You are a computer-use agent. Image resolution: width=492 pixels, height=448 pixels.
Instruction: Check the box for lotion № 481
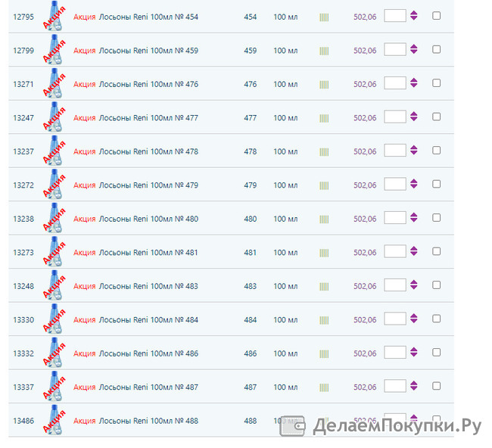pos(436,251)
